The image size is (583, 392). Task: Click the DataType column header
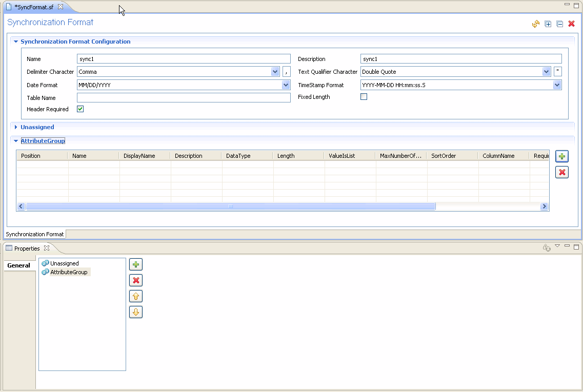tap(247, 156)
